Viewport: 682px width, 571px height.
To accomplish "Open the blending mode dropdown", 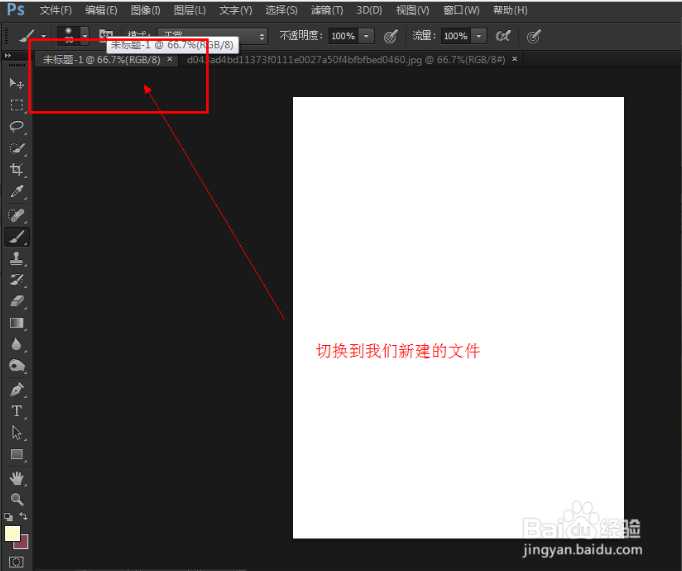I will click(212, 36).
